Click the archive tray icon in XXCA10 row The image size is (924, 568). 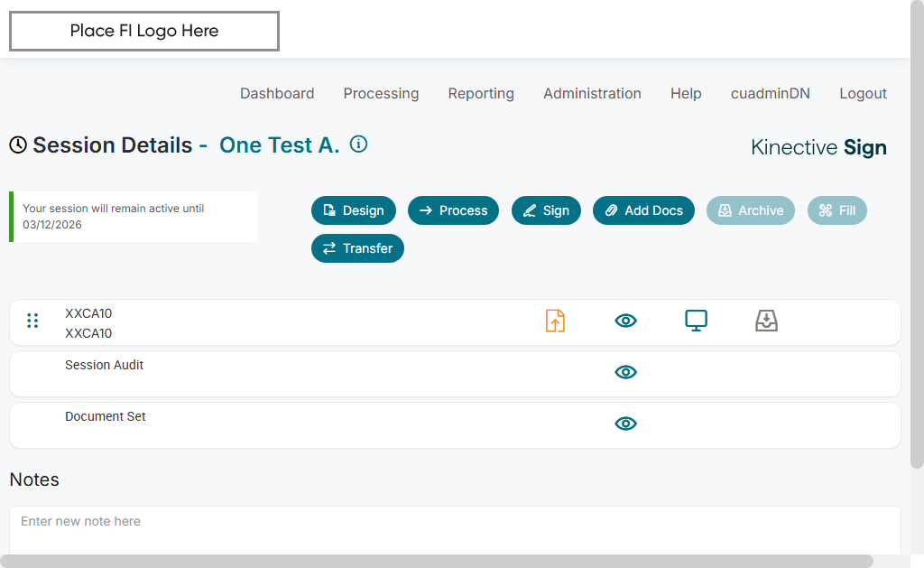(x=766, y=321)
